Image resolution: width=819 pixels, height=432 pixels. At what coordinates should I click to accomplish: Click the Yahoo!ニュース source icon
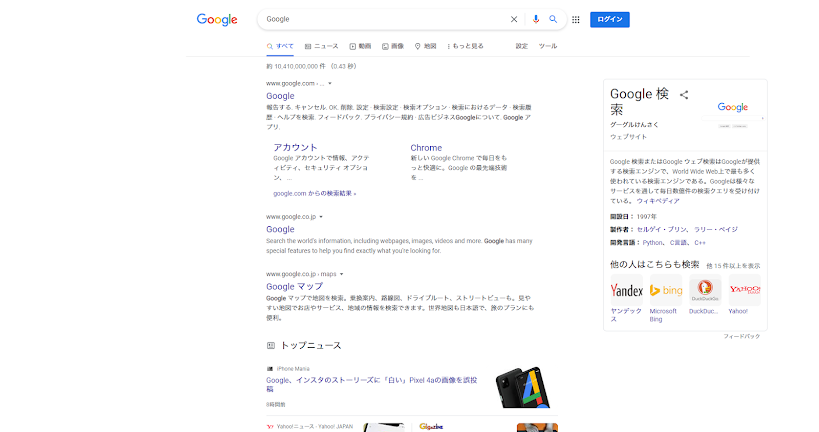[270, 427]
